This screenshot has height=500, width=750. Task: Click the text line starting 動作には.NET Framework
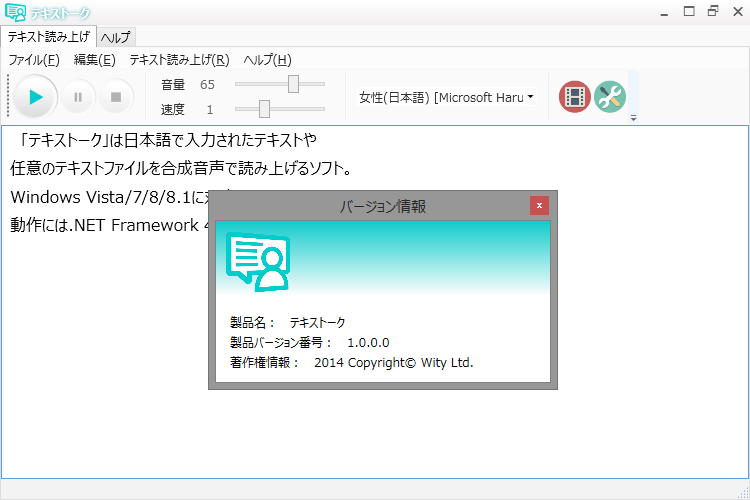pyautogui.click(x=109, y=225)
